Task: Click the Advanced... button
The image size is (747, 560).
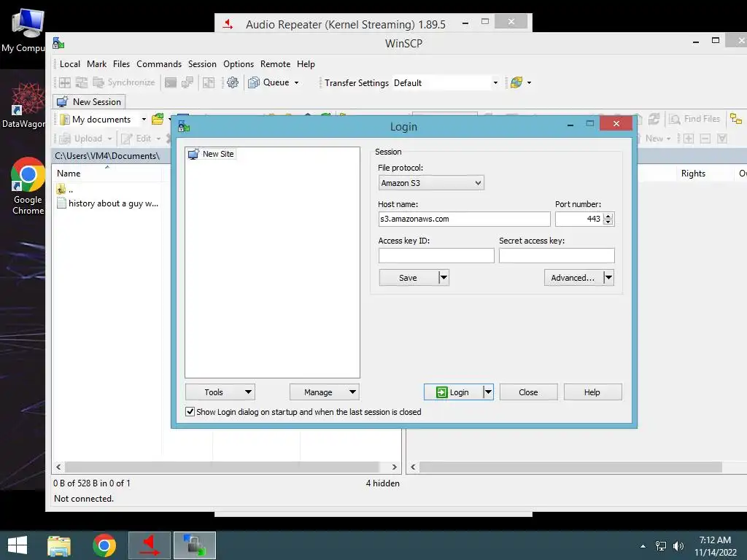Action: [x=573, y=278]
